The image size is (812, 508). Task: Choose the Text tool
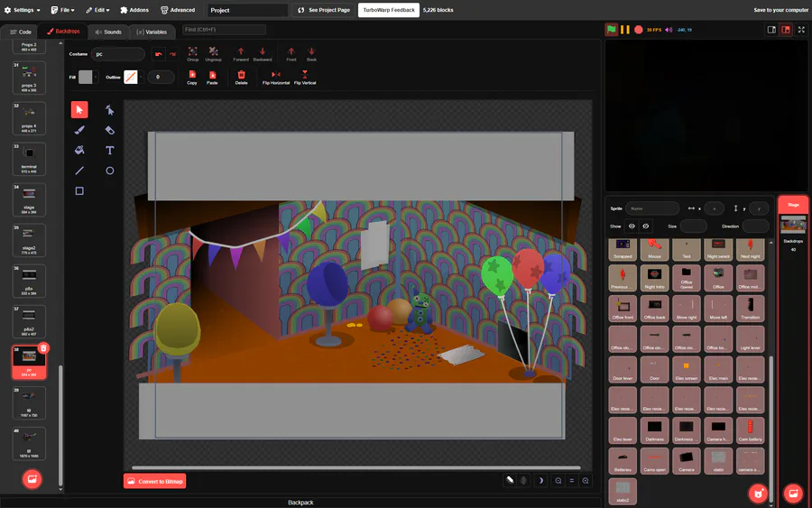pyautogui.click(x=109, y=151)
